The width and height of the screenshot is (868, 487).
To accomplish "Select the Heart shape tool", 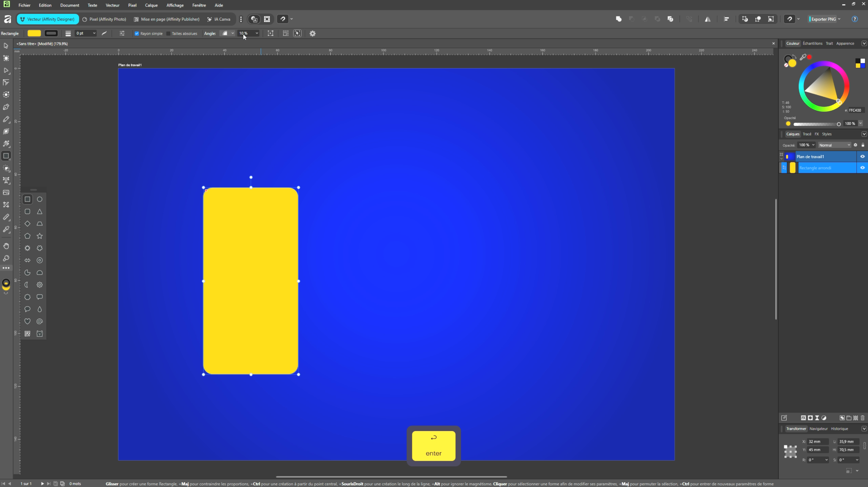I will coord(27,321).
